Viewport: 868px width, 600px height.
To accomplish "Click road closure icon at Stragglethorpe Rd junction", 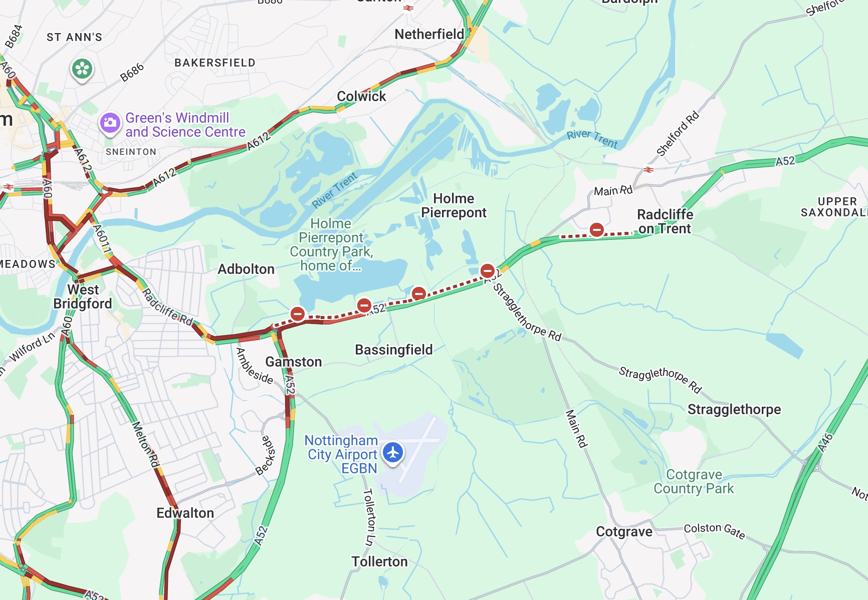I will coord(488,271).
